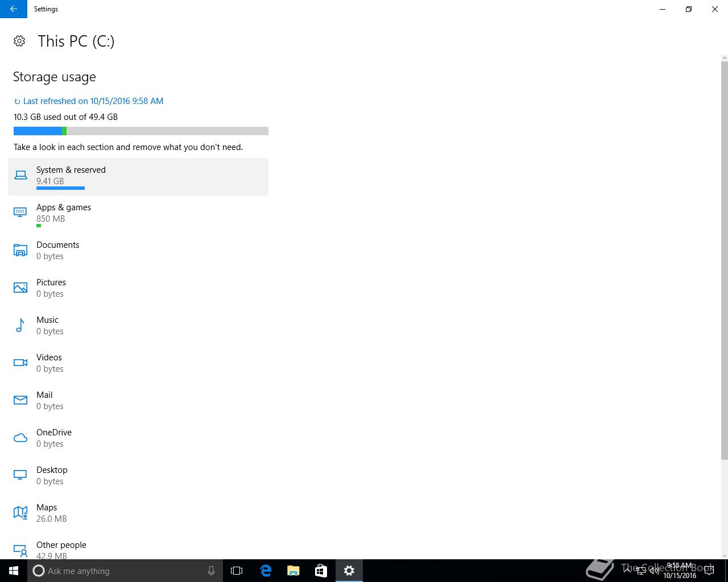
Task: Close the Settings window
Action: tap(715, 9)
